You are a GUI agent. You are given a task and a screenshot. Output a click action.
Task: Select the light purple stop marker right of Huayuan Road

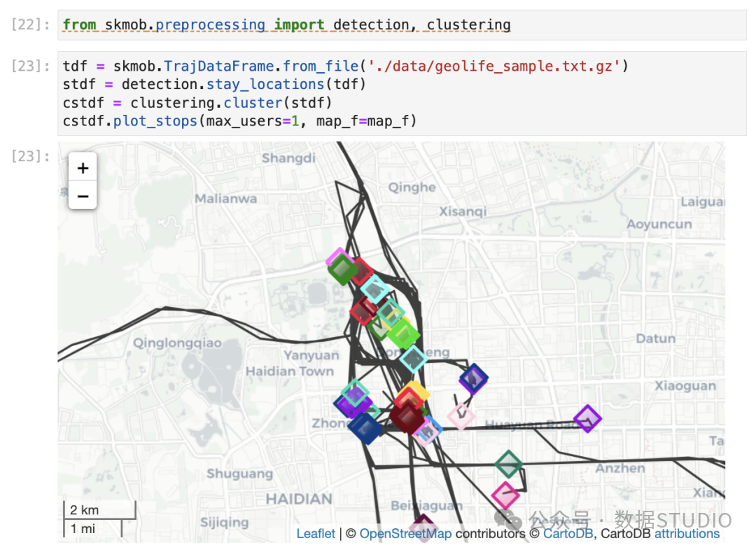[x=587, y=418]
